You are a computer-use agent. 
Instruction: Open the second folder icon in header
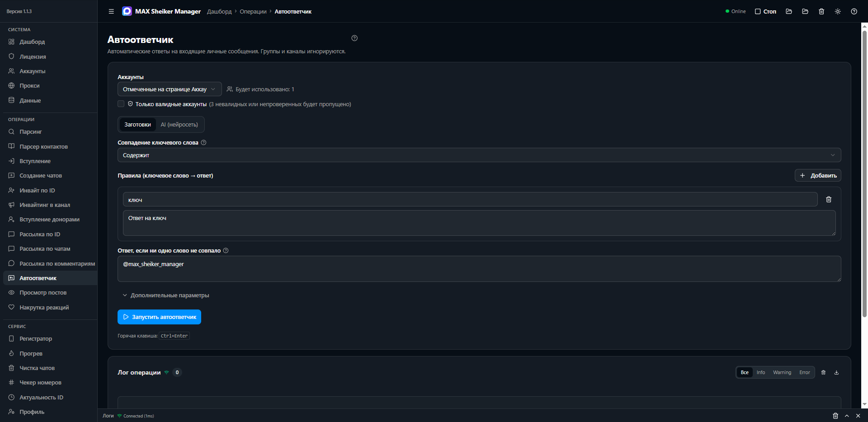tap(805, 11)
